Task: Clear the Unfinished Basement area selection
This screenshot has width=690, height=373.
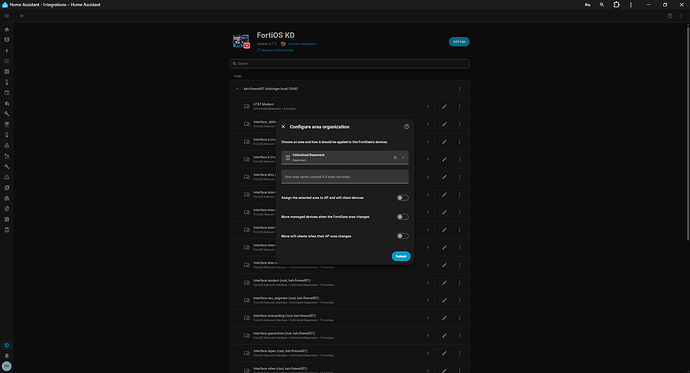Action: point(395,157)
